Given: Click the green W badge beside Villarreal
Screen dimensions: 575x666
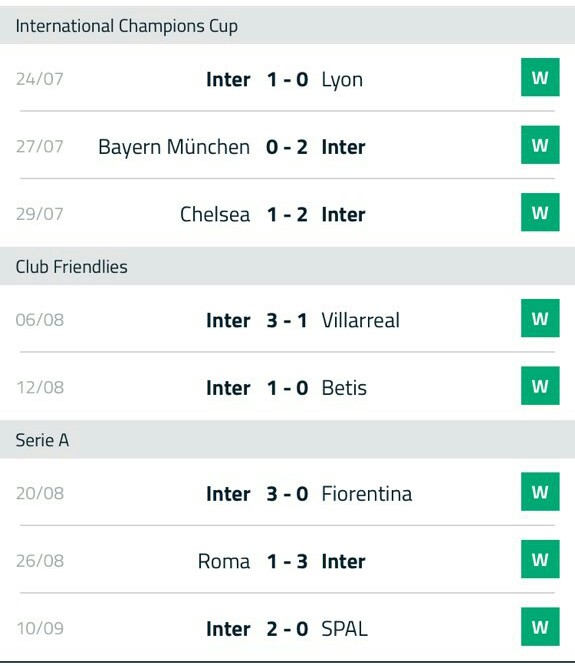Looking at the screenshot, I should click(540, 318).
